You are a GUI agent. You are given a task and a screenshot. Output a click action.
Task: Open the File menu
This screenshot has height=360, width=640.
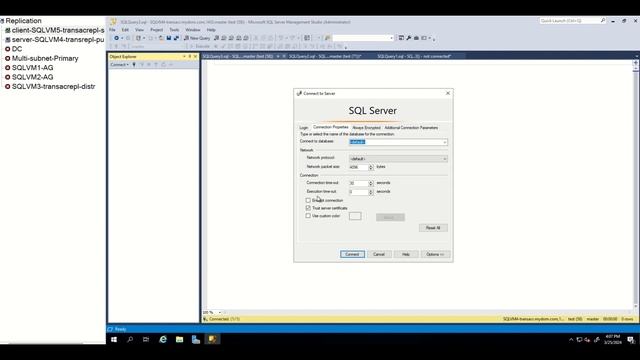pos(112,30)
